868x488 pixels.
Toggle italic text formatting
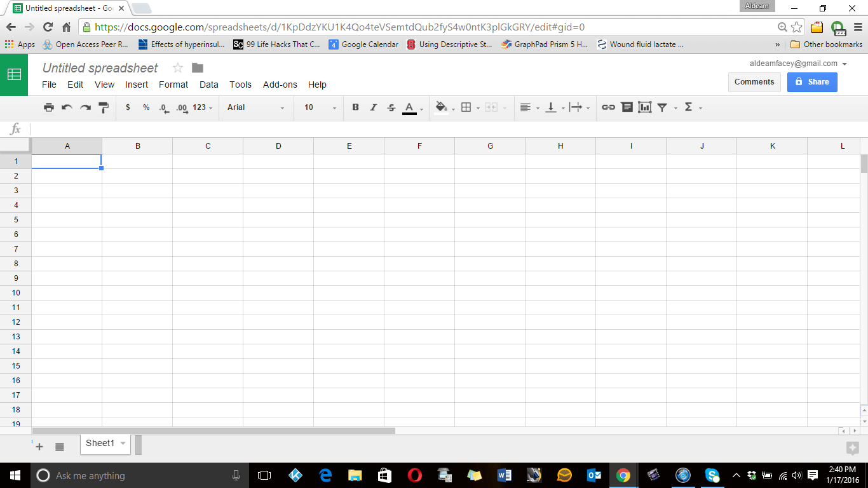click(374, 107)
